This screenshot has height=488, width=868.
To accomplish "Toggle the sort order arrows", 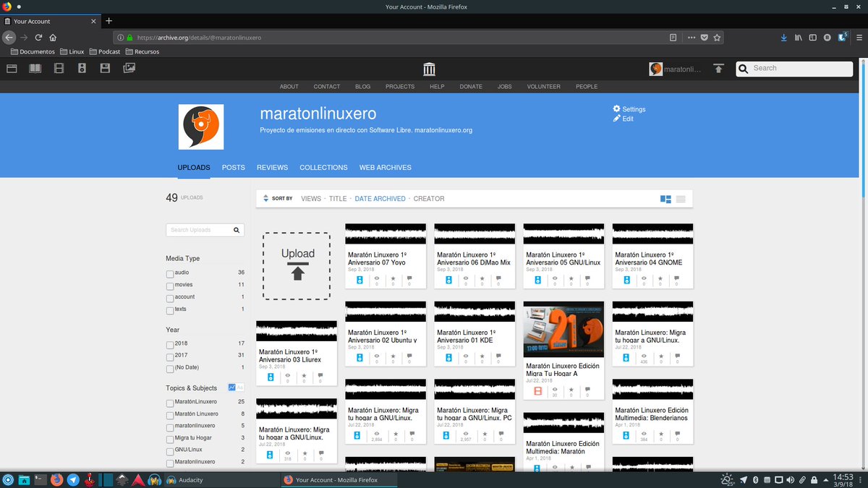I will pyautogui.click(x=265, y=199).
